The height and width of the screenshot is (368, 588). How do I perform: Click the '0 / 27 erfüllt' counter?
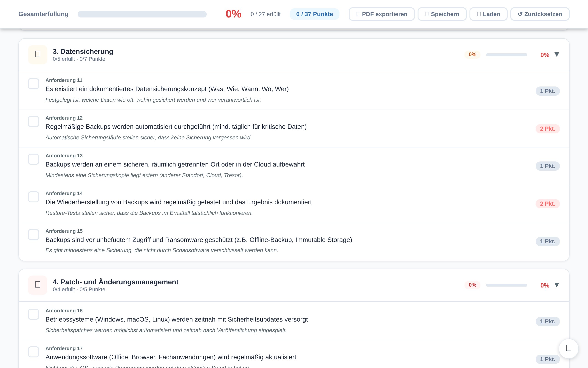[x=266, y=14]
